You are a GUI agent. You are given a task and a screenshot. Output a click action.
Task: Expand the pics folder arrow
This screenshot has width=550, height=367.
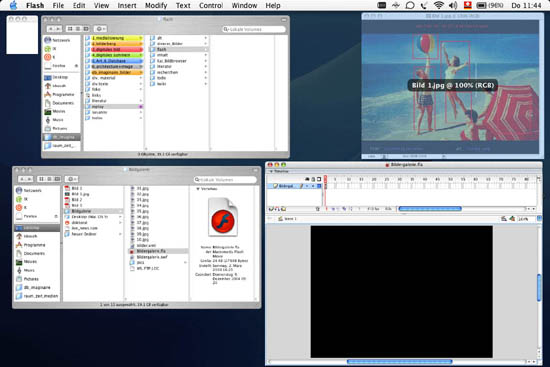(185, 262)
